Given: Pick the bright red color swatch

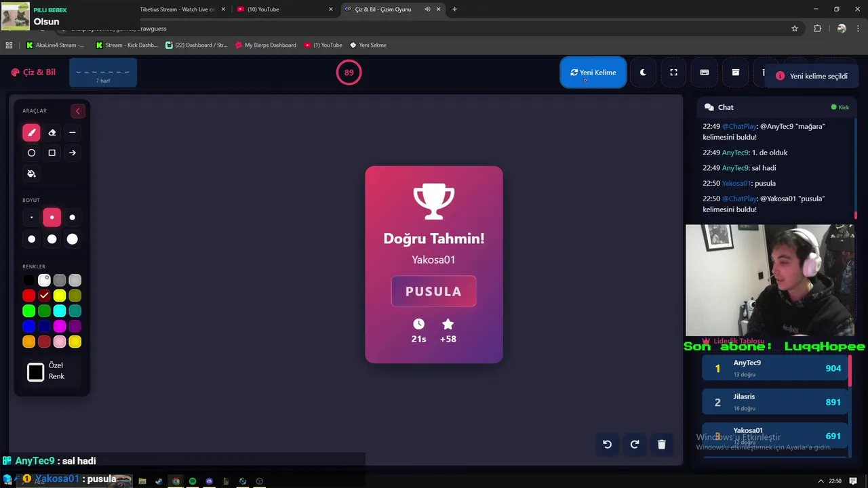Looking at the screenshot, I should [28, 296].
